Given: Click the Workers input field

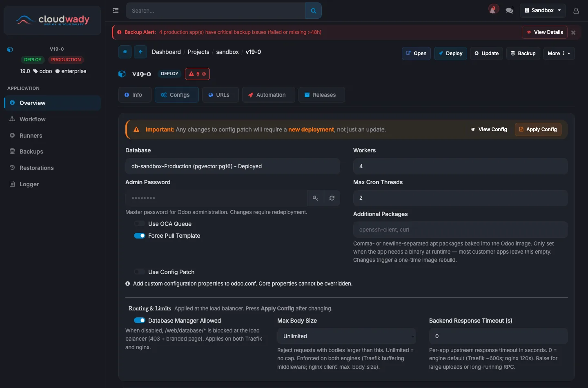Looking at the screenshot, I should 461,166.
